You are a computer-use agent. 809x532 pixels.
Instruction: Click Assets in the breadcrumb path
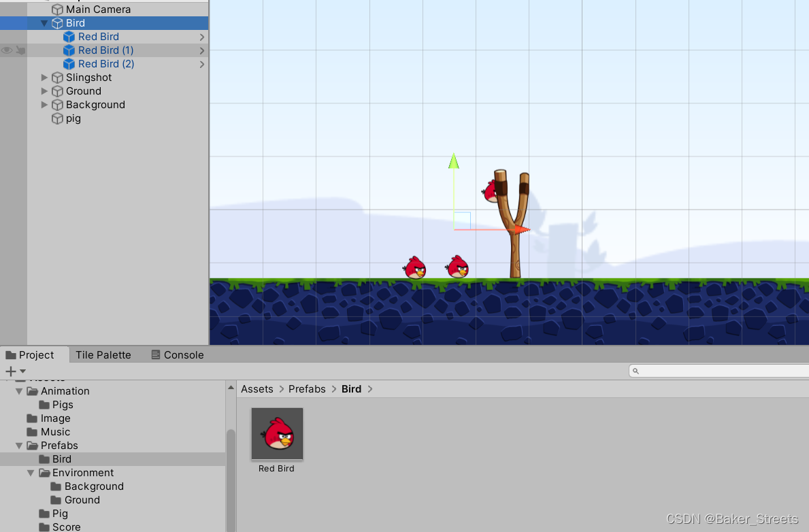pos(257,389)
